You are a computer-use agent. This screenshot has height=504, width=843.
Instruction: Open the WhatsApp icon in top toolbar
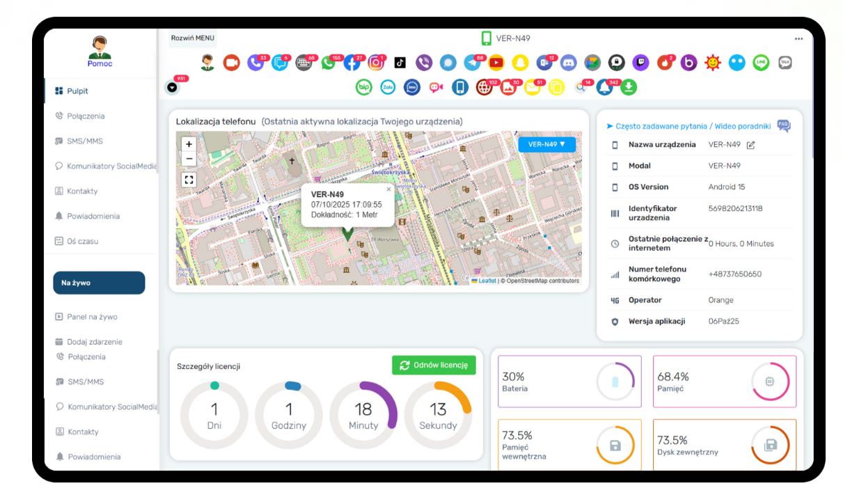(326, 62)
